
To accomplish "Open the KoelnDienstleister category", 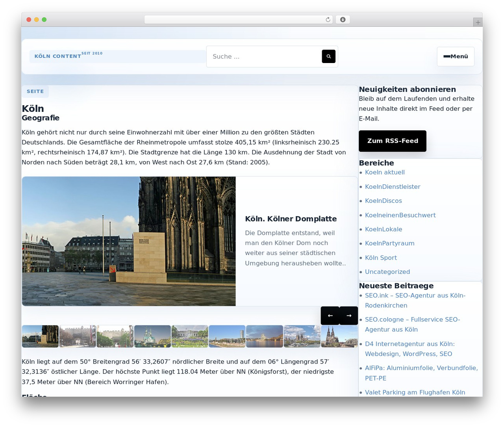I will (x=393, y=187).
